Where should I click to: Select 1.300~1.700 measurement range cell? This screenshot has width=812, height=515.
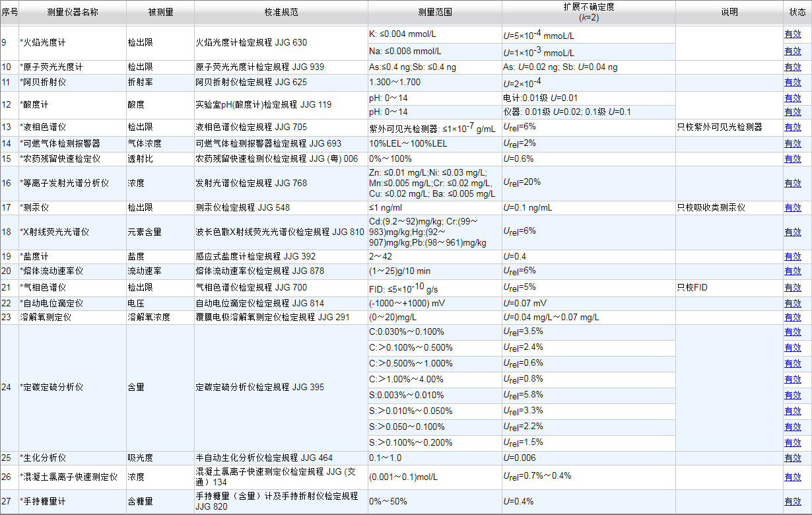pos(434,83)
